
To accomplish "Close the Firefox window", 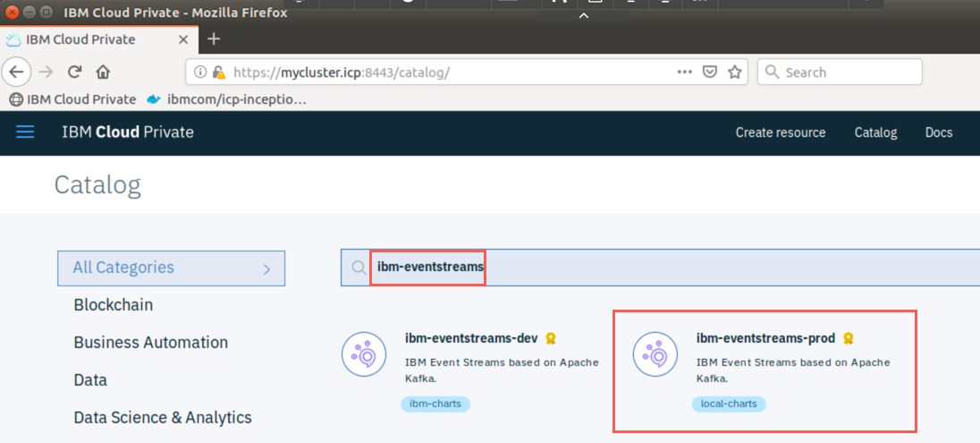I will click(13, 12).
